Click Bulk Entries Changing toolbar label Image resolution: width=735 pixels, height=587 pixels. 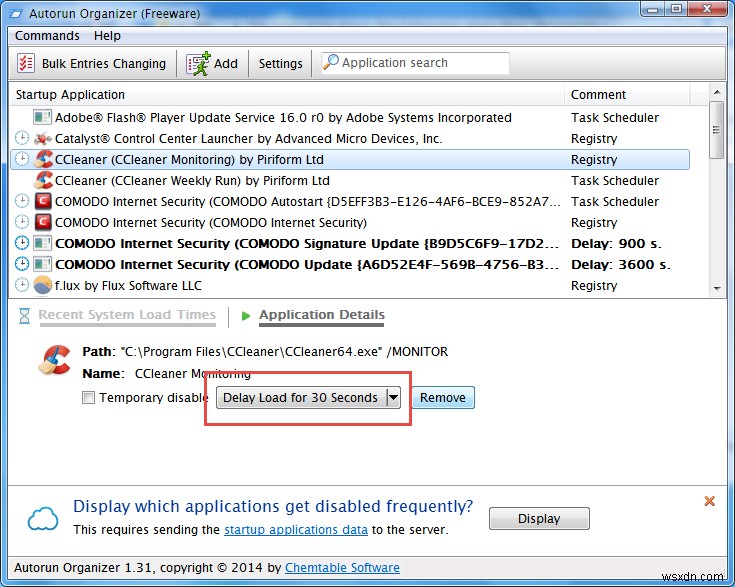(104, 63)
